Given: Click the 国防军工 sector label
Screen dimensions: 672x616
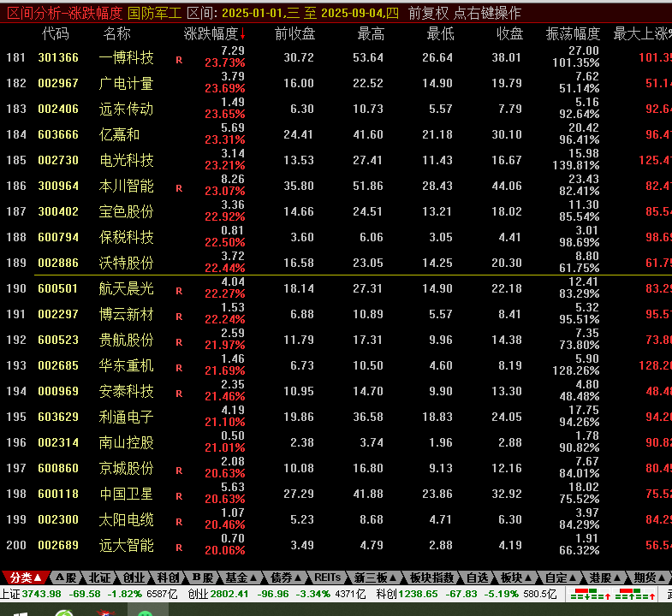Looking at the screenshot, I should tap(155, 14).
